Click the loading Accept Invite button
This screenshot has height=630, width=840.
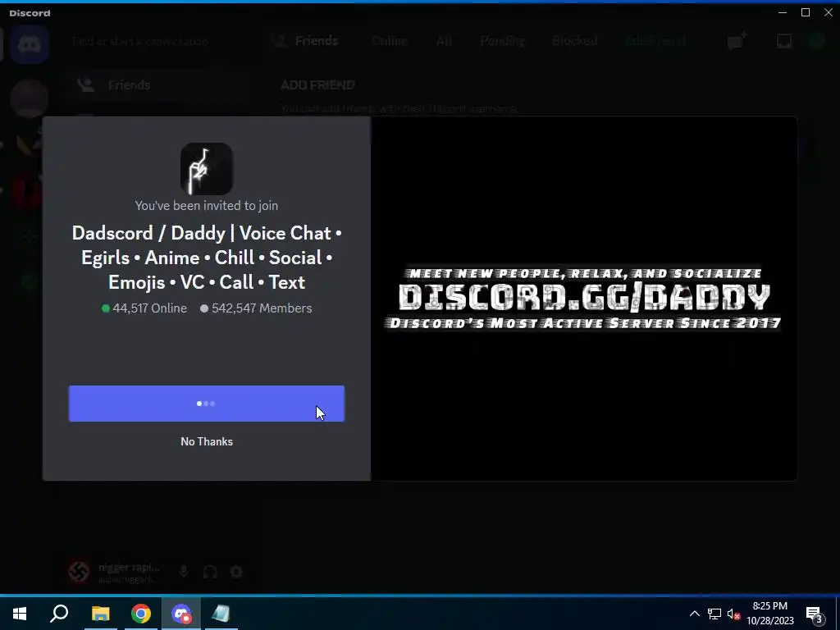coord(206,404)
